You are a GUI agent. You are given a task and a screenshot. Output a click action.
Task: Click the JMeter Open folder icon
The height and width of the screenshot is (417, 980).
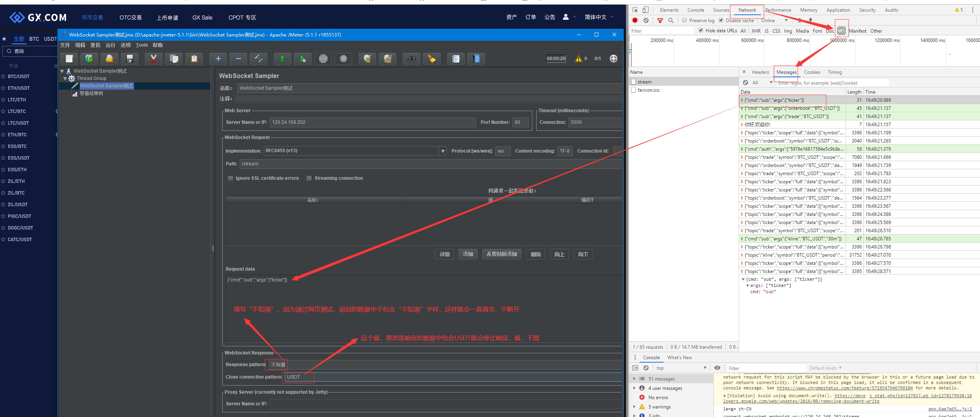[110, 59]
